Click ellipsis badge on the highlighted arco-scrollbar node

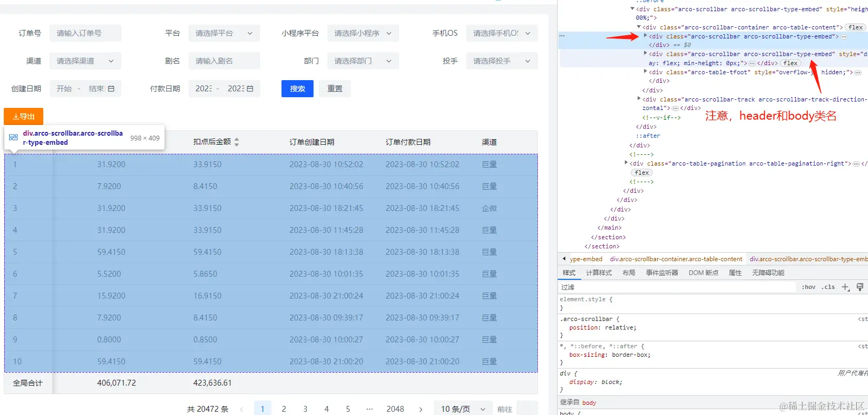pyautogui.click(x=844, y=37)
